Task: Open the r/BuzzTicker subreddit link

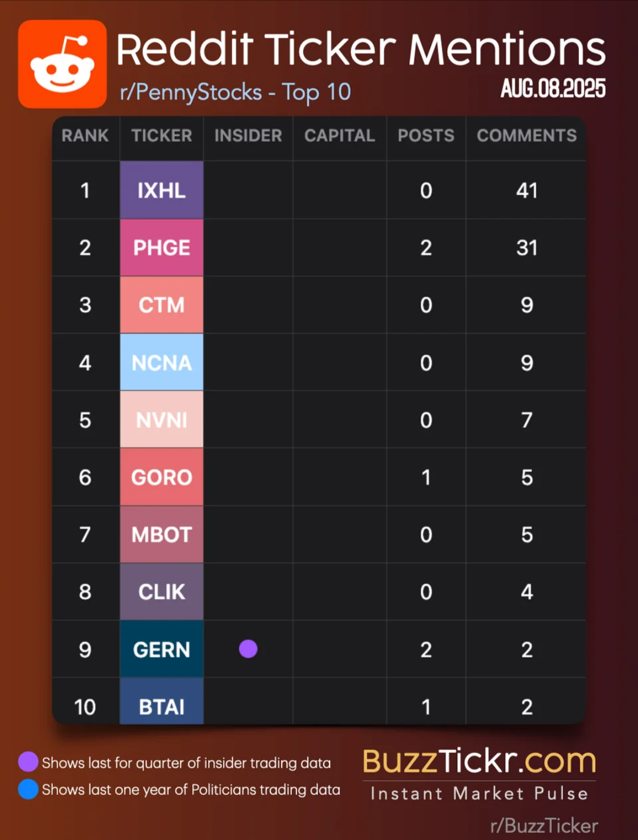Action: click(544, 825)
